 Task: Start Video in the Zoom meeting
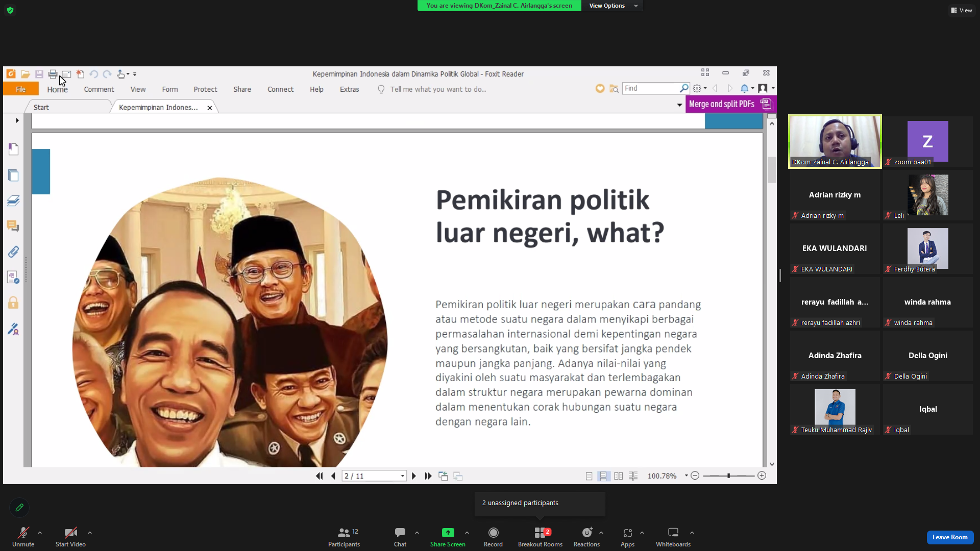pos(70,537)
